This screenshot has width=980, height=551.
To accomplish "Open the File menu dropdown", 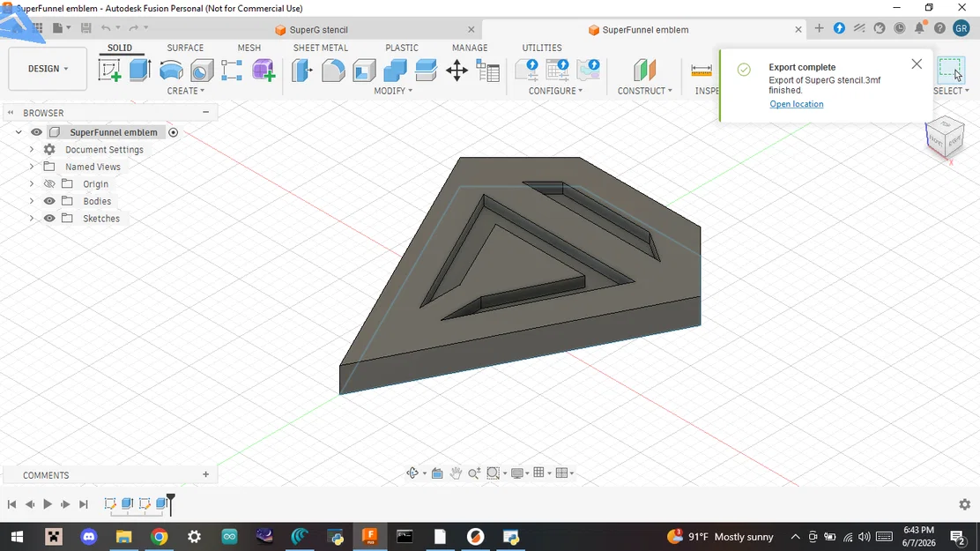I will [62, 28].
